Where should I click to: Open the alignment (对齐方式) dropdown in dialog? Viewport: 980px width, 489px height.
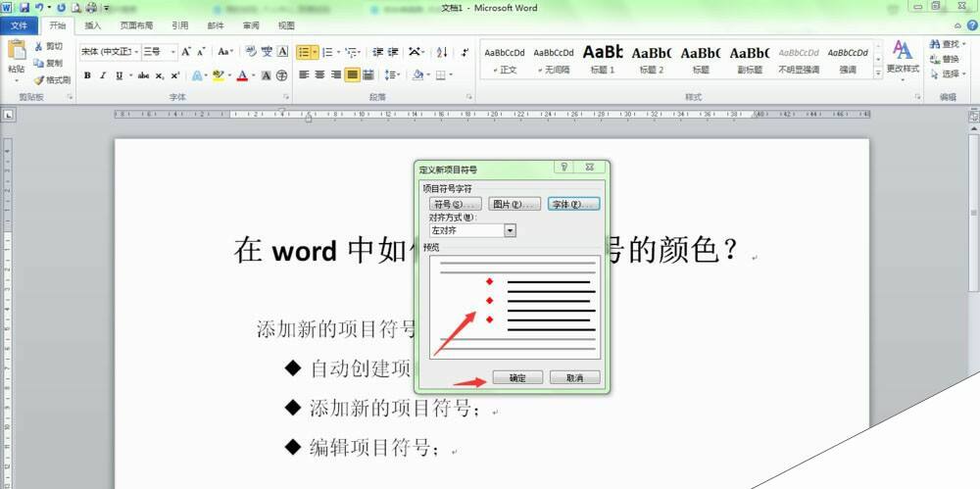coord(510,230)
